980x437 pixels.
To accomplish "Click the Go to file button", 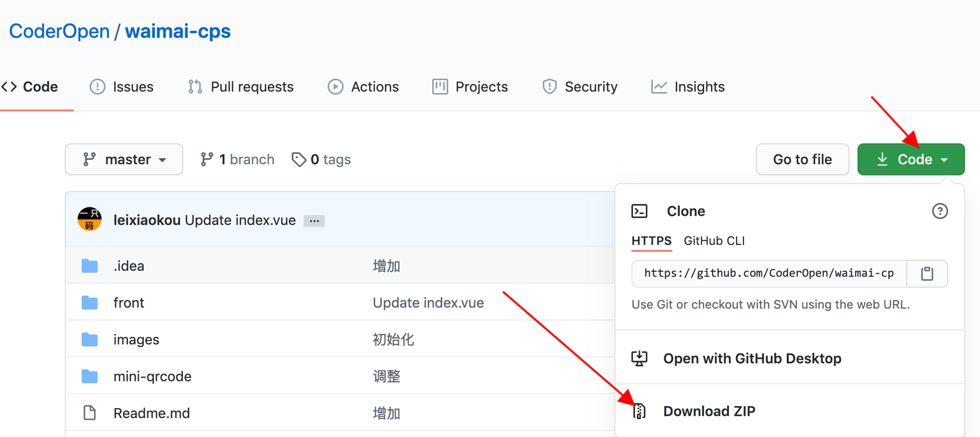I will tap(803, 159).
